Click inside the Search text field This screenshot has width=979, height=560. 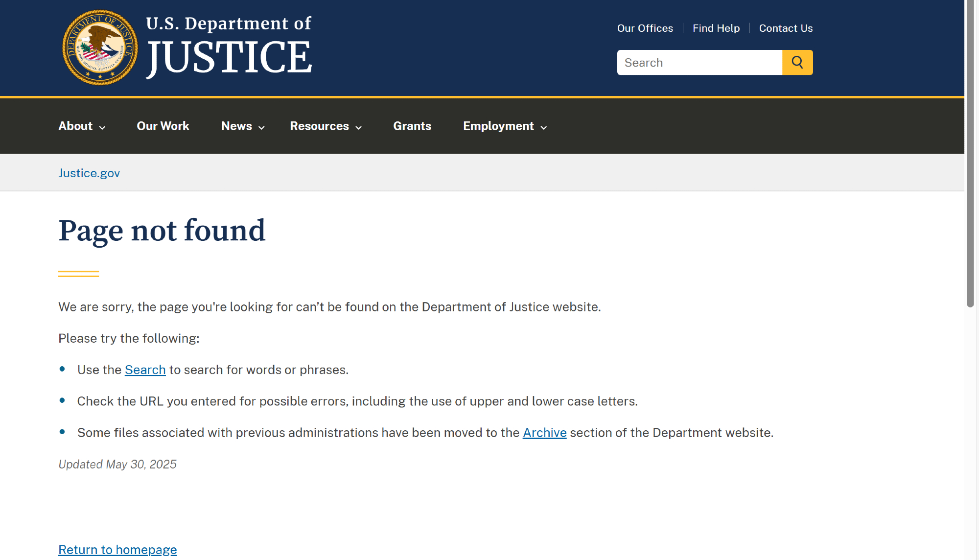pos(699,63)
